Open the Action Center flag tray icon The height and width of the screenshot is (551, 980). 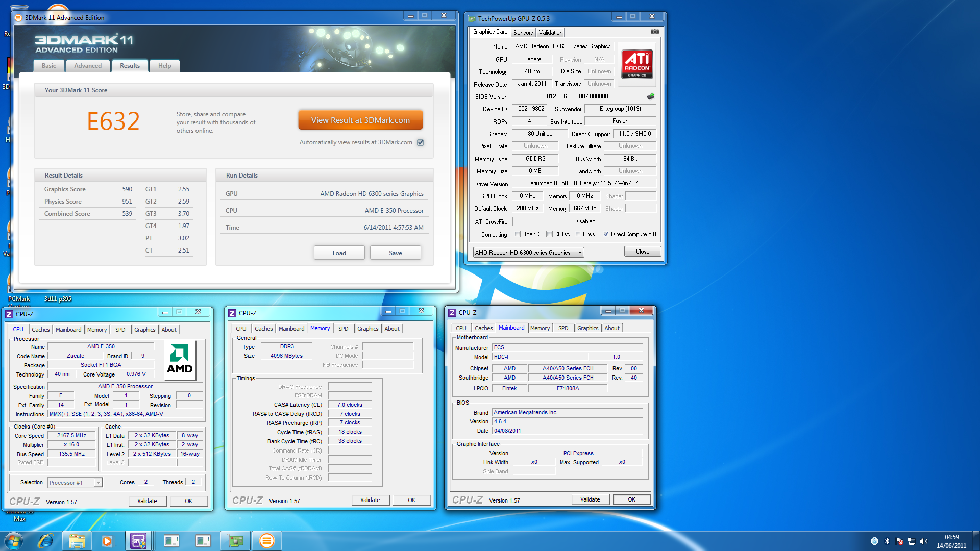point(899,541)
